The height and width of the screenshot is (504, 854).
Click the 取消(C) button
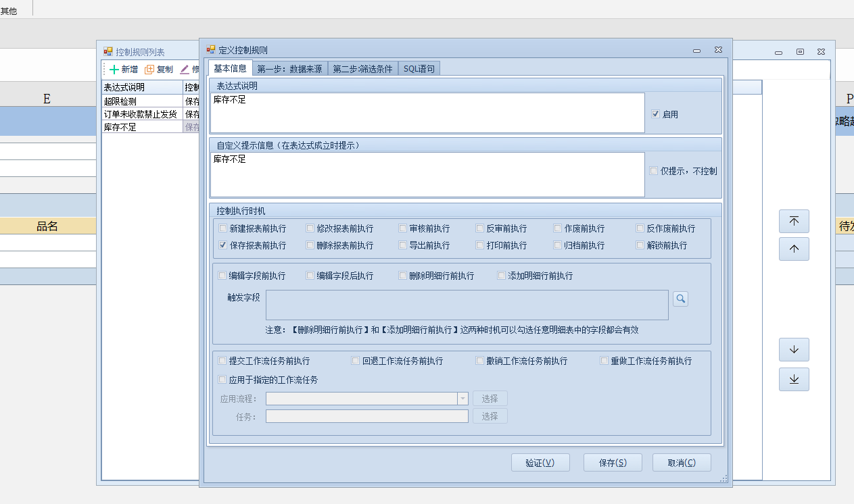[x=681, y=463]
